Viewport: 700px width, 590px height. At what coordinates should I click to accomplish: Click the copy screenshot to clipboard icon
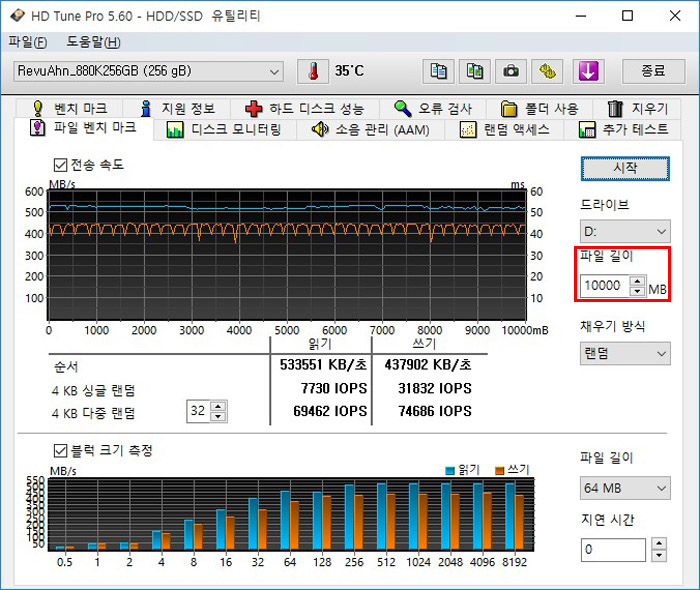coord(475,71)
